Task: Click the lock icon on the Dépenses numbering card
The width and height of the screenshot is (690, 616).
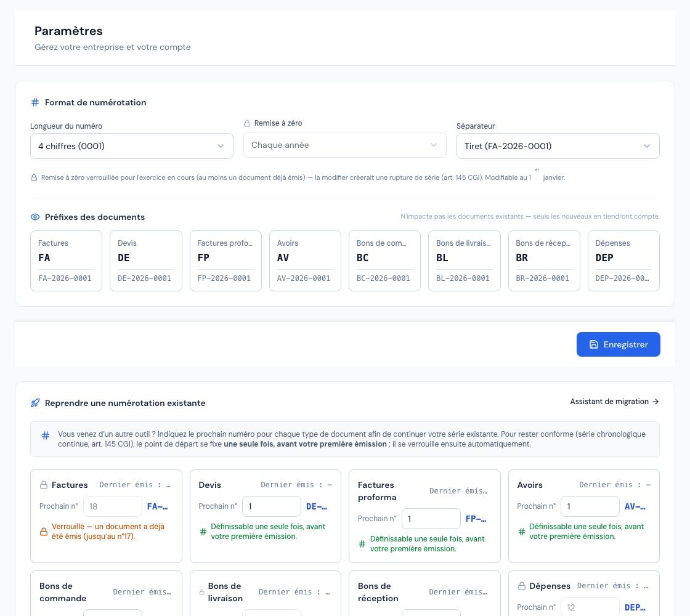Action: pos(521,586)
